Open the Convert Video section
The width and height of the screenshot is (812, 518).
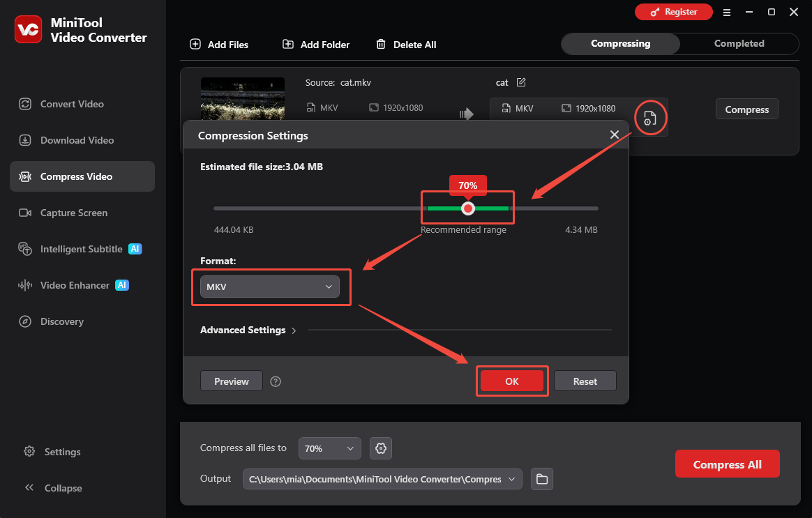click(82, 104)
